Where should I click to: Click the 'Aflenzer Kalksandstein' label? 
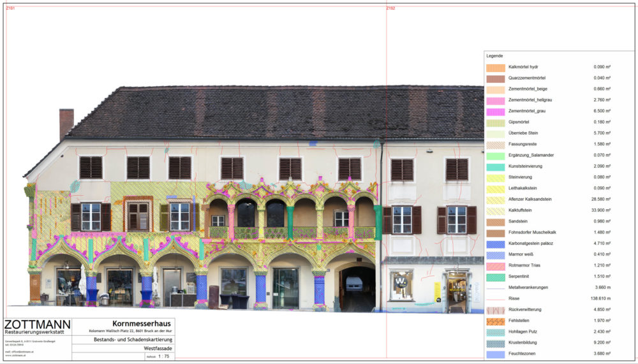pos(530,200)
